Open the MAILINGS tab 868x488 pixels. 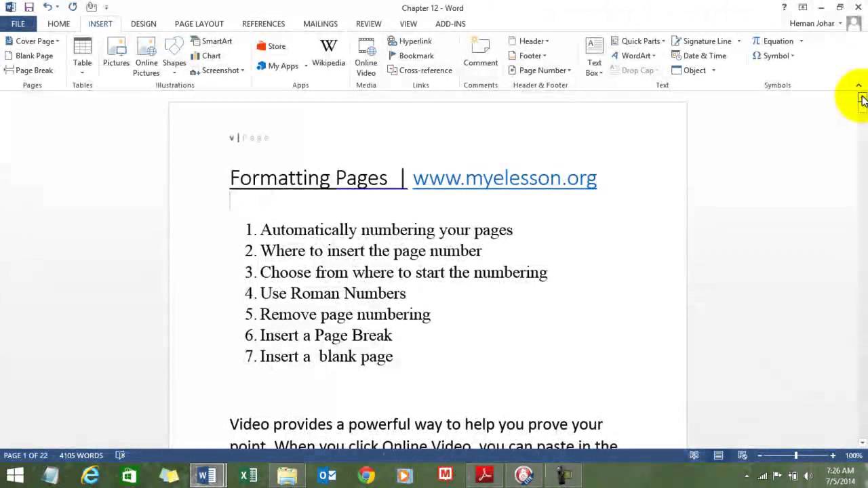coord(320,24)
